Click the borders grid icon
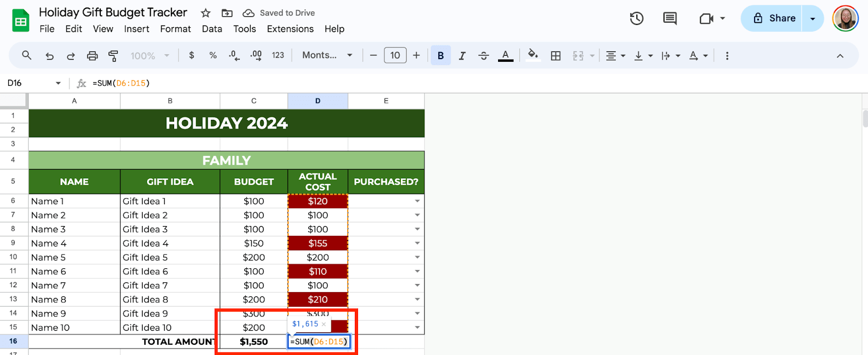868x355 pixels. click(x=556, y=55)
